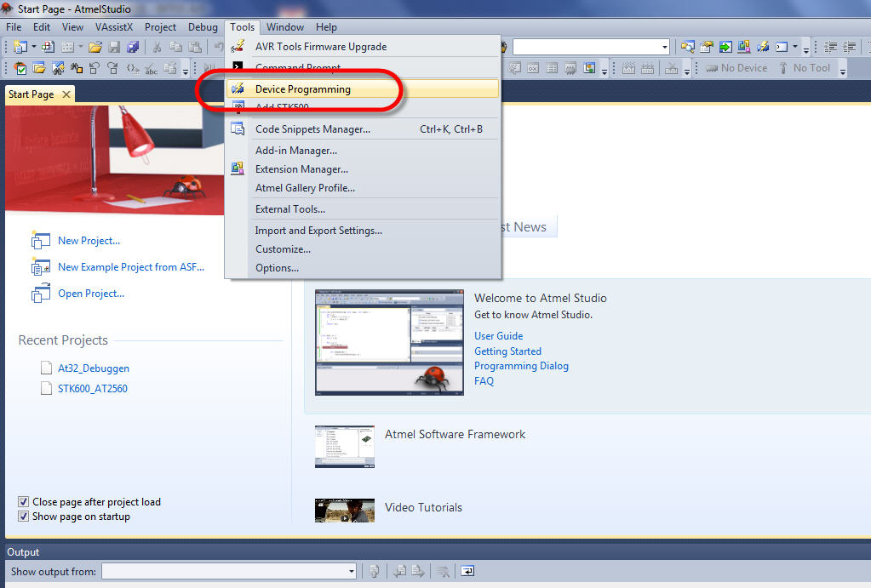Toggle Show page on startup checkbox
This screenshot has height=588, width=871.
(23, 517)
